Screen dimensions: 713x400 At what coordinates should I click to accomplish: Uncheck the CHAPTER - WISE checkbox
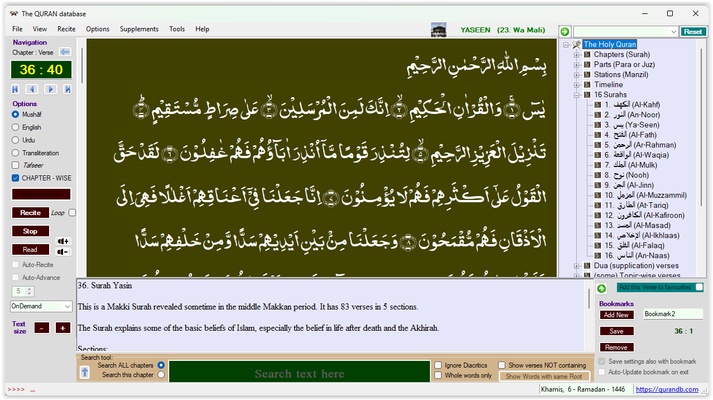point(15,178)
